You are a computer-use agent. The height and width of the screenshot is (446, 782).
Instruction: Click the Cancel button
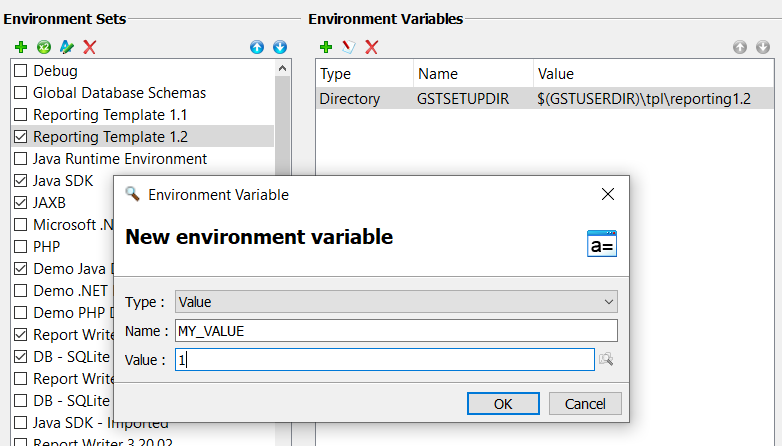click(x=585, y=404)
